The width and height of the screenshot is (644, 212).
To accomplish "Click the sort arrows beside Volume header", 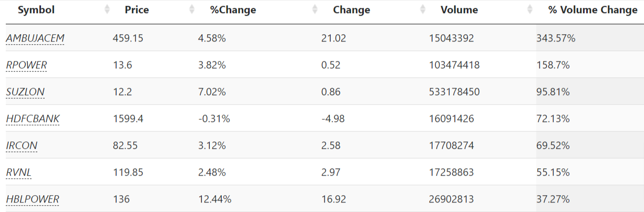I will (529, 9).
